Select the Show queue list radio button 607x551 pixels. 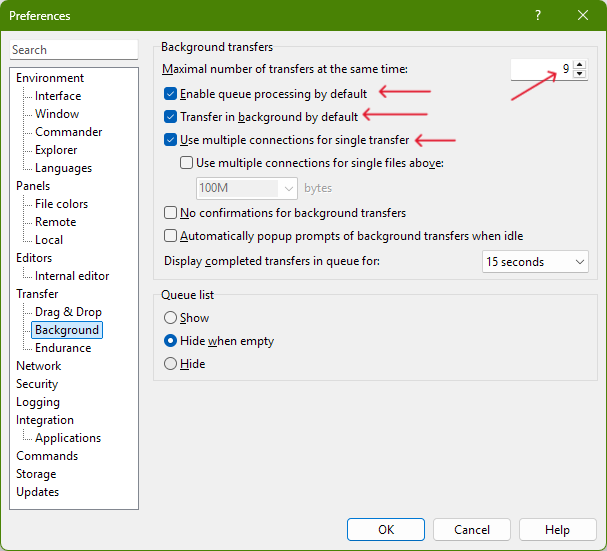(x=171, y=318)
